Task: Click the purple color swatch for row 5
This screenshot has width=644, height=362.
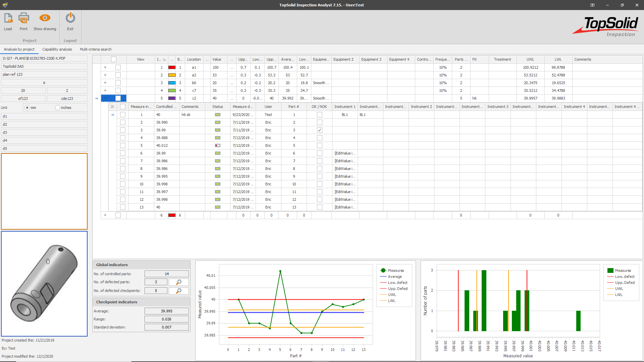Action: 172,98
